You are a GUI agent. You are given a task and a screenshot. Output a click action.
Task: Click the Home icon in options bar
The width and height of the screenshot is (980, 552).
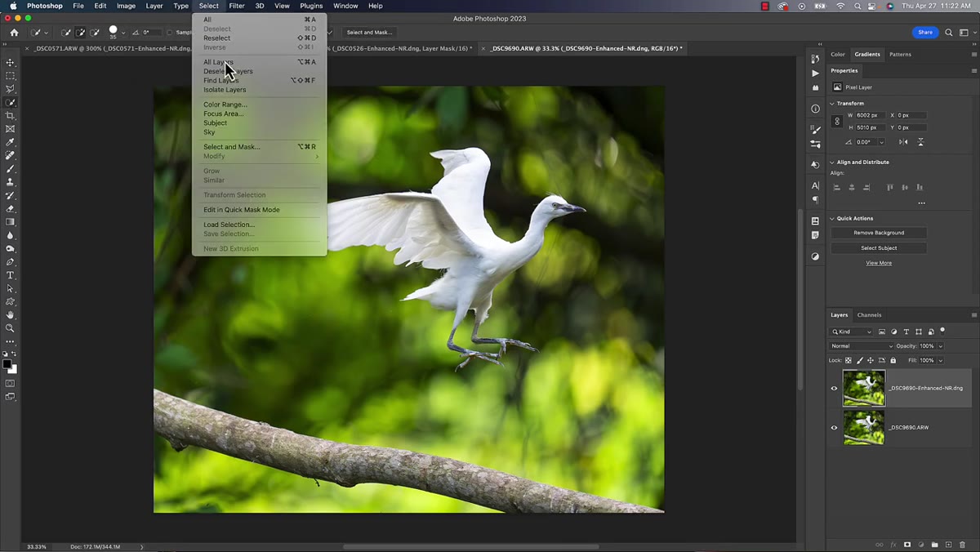pyautogui.click(x=14, y=33)
